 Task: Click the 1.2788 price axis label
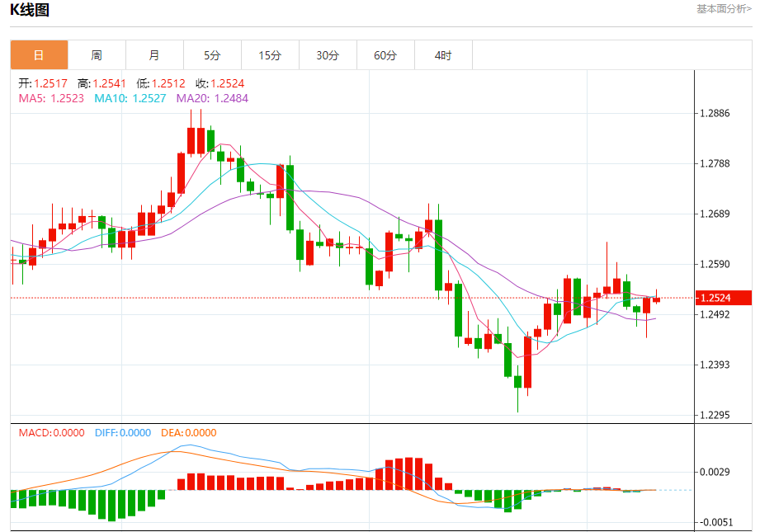(715, 164)
